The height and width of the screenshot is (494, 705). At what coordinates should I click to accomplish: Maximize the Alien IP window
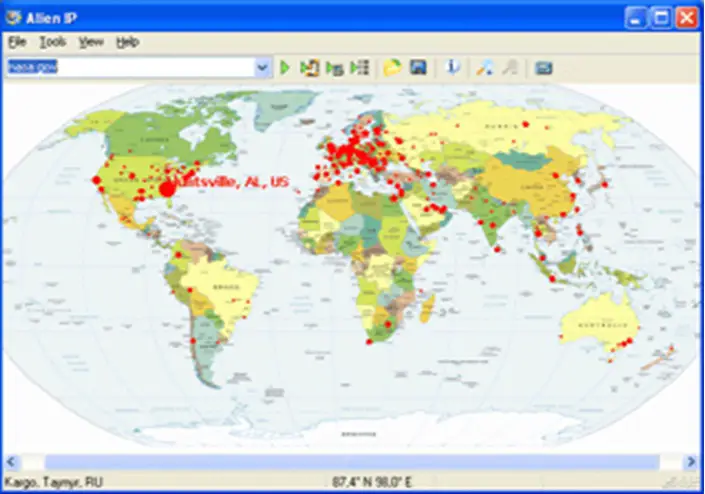(661, 18)
